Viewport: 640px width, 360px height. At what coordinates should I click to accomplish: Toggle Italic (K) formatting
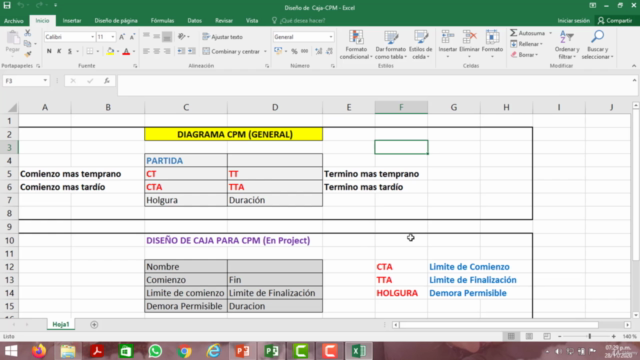click(59, 51)
